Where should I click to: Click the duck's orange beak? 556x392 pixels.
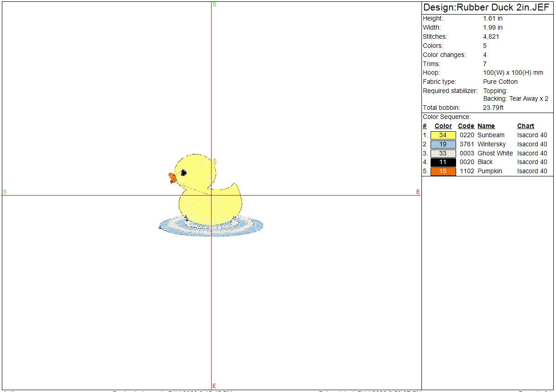(172, 178)
